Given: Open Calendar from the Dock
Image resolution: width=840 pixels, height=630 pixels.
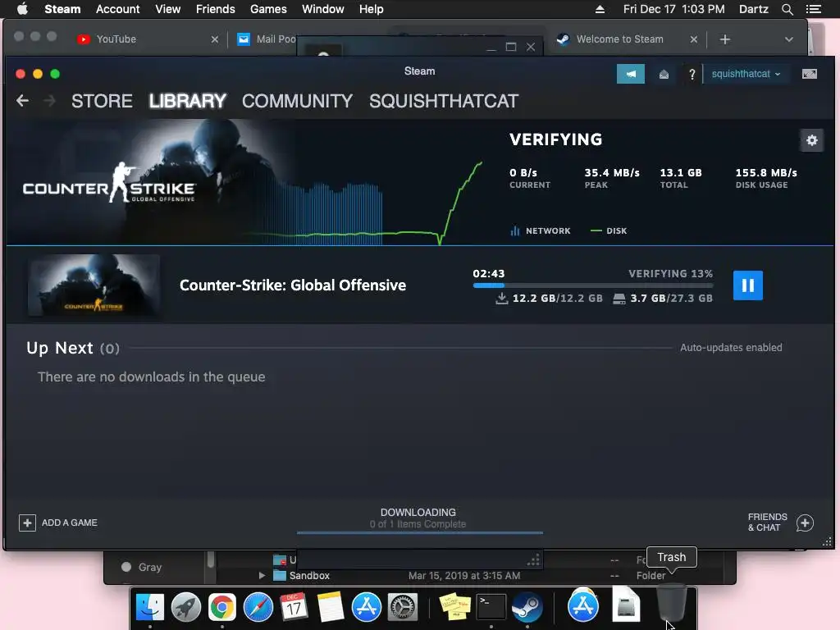Looking at the screenshot, I should [294, 607].
